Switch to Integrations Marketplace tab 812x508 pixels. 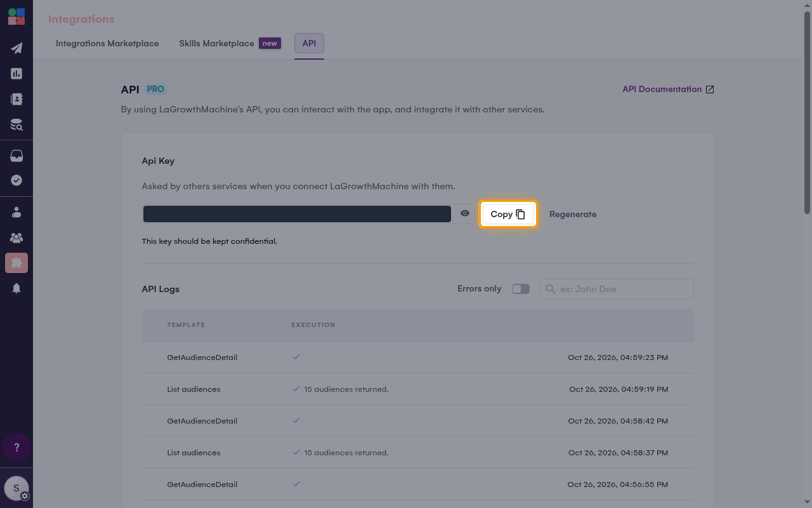pyautogui.click(x=107, y=44)
